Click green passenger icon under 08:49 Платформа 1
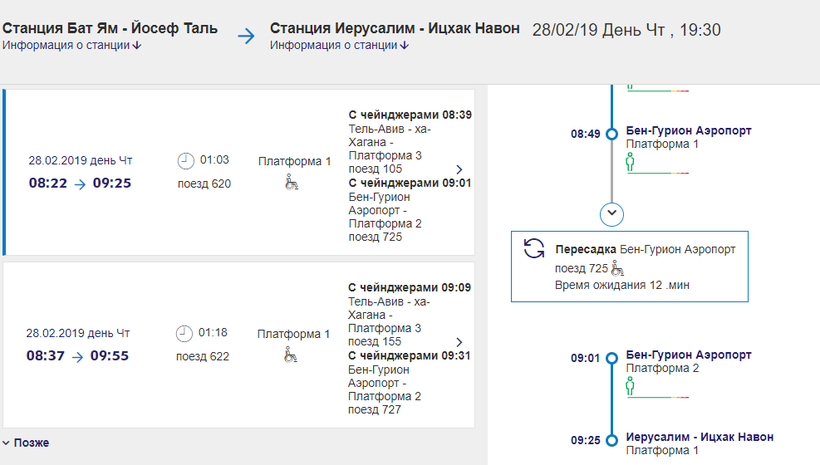The width and height of the screenshot is (820, 465). (631, 162)
